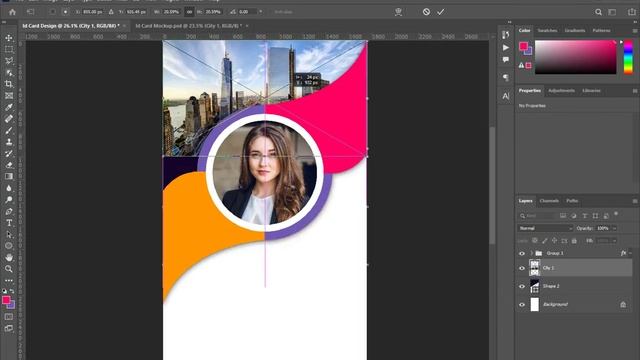Screen dimensions: 640x360
Task: Select the Blur tool
Action: (9, 188)
